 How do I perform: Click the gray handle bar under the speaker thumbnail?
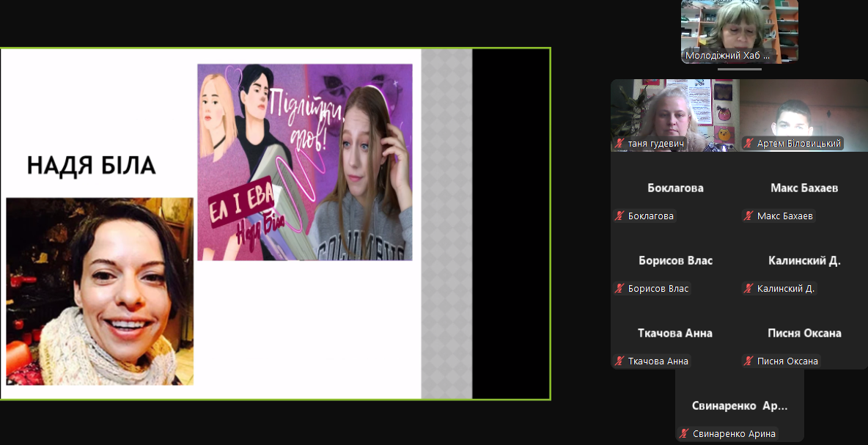coord(740,69)
